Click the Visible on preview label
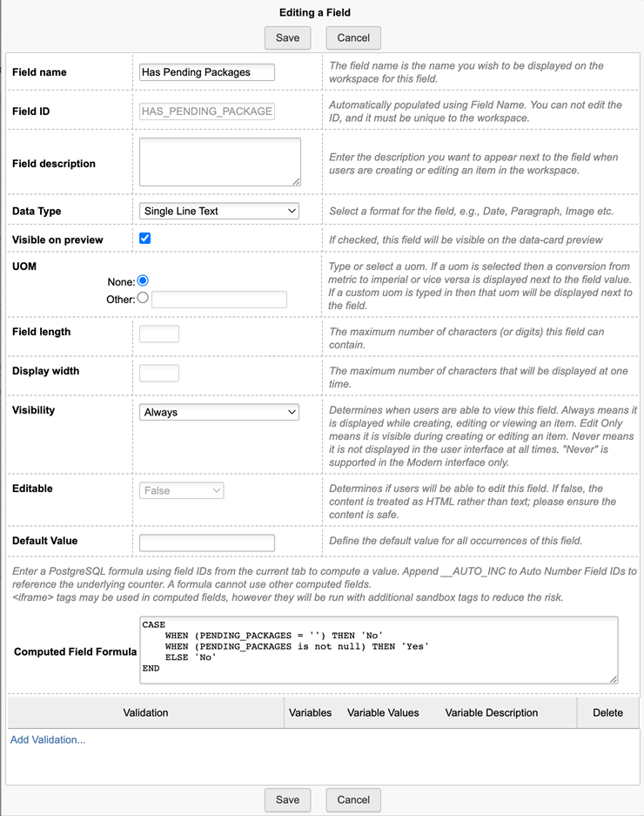Screen dimensions: 644x816 point(57,239)
